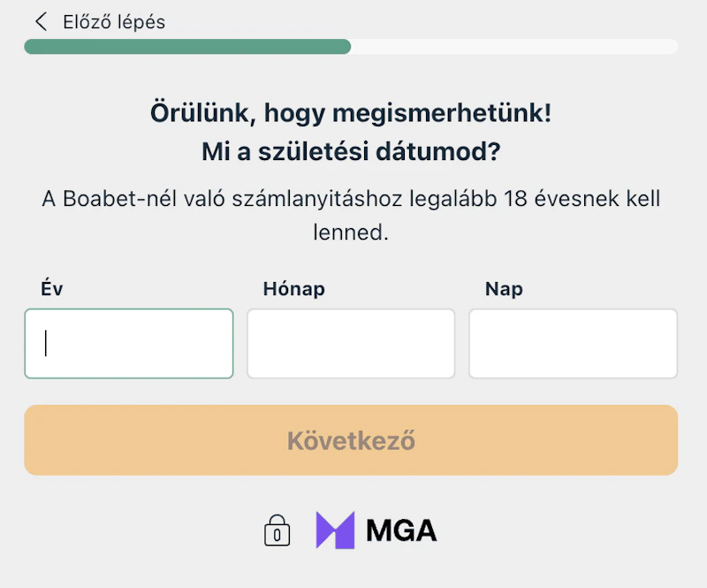Focus the Év (year) input field
Viewport: 707px width, 588px height.
tap(129, 343)
